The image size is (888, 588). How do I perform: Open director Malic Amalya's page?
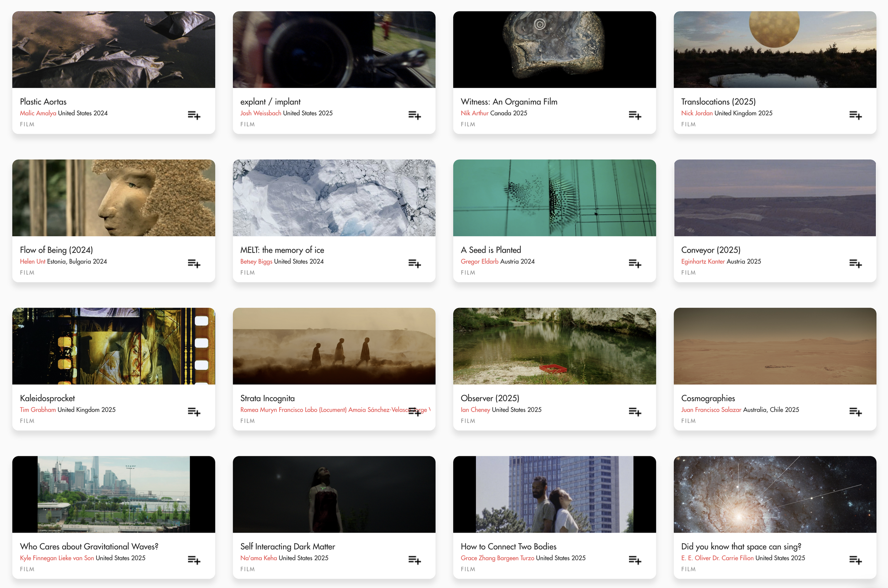(38, 113)
